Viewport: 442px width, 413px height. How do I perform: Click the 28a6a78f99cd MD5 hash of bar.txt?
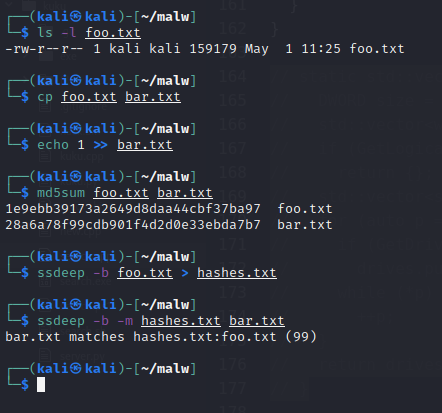coord(133,225)
